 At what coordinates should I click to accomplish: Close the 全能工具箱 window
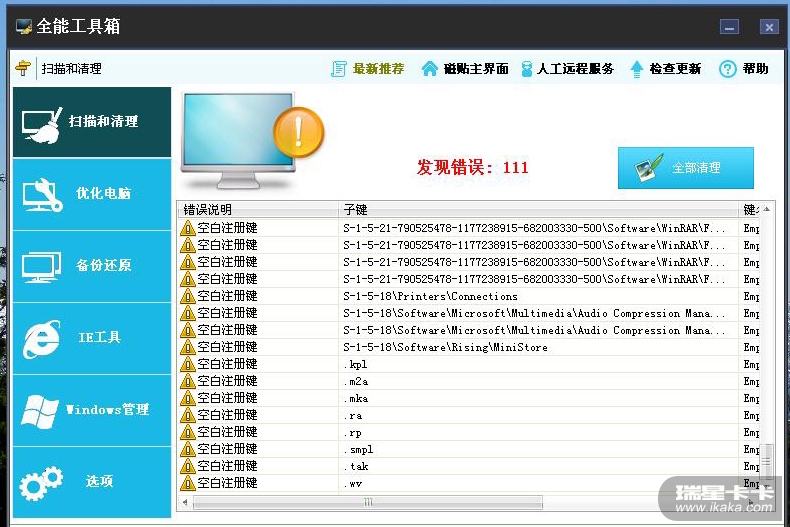pyautogui.click(x=769, y=27)
